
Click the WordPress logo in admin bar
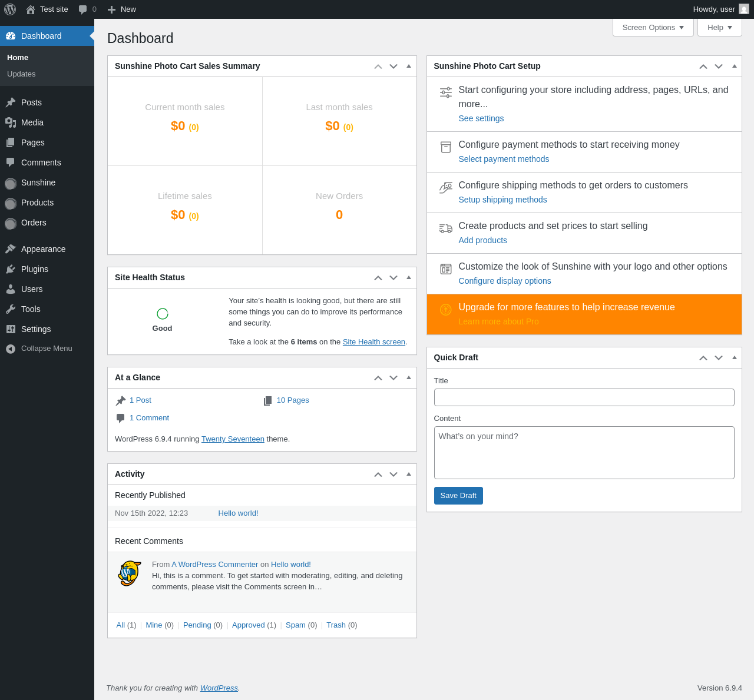[x=10, y=9]
